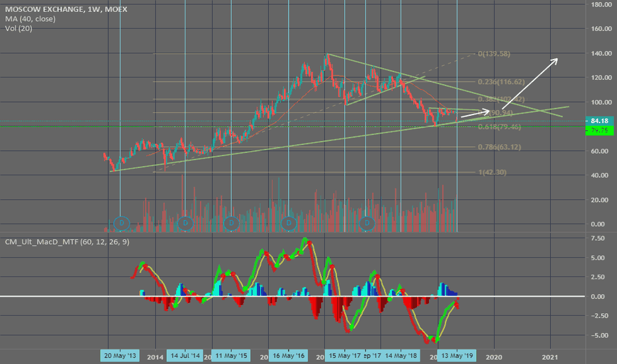Open the dividend marker on the 14 Jul '14 line

[185, 223]
